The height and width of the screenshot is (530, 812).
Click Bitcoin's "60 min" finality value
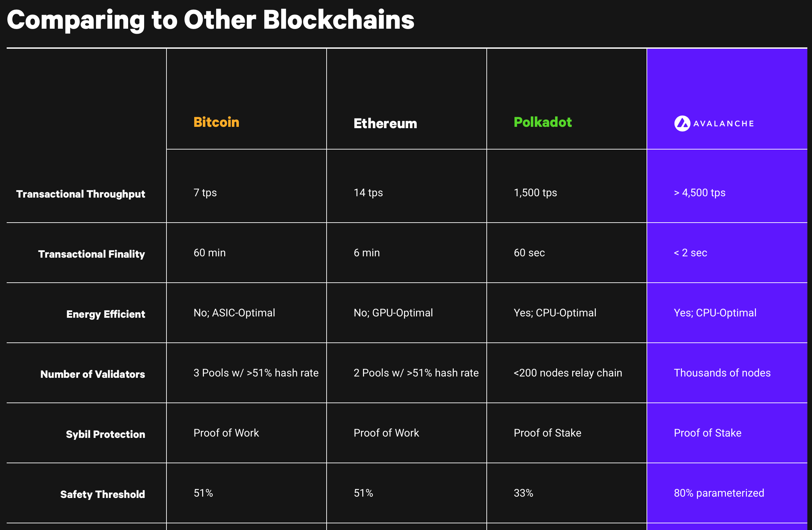(210, 253)
